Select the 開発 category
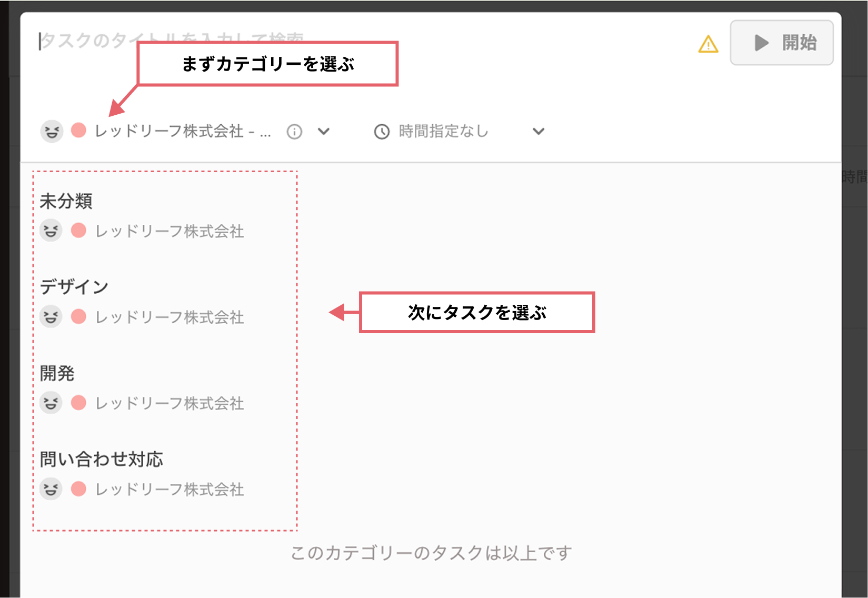The width and height of the screenshot is (868, 598). pos(57,373)
